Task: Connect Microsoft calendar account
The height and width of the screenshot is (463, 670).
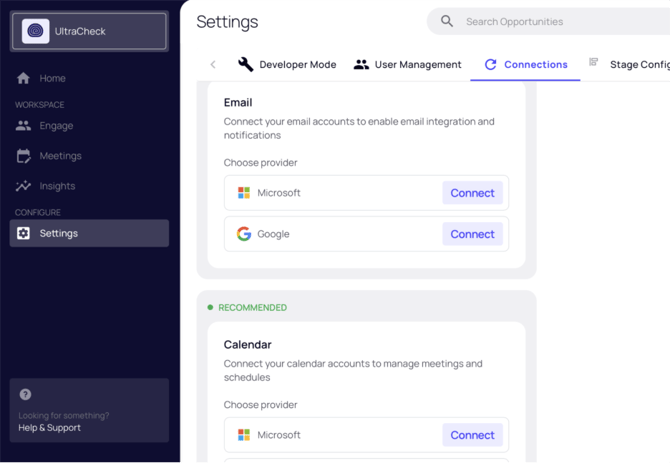Action: (472, 435)
